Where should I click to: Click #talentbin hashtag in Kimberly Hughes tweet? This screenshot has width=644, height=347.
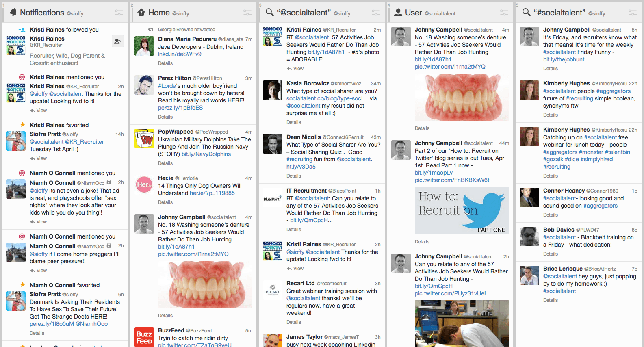point(618,152)
